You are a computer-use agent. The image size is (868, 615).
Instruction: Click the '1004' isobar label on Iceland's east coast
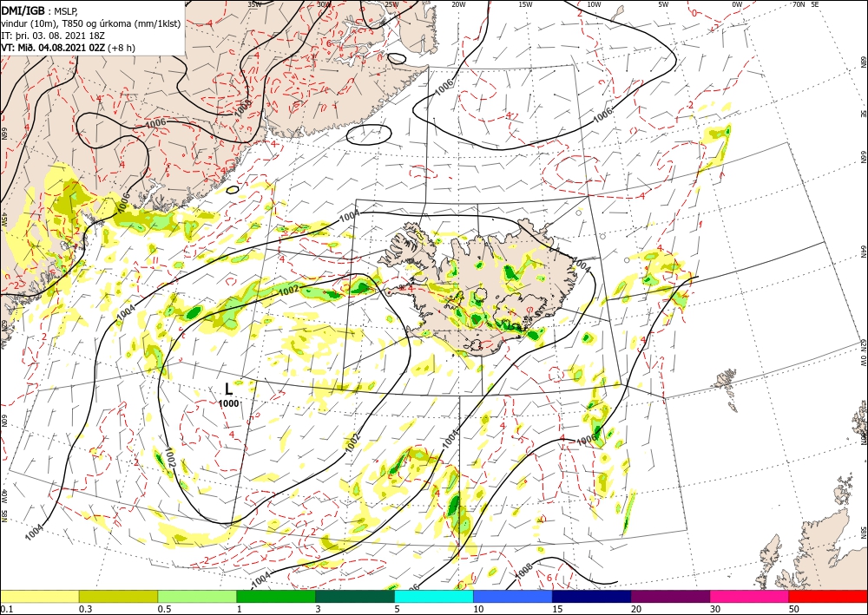point(580,266)
